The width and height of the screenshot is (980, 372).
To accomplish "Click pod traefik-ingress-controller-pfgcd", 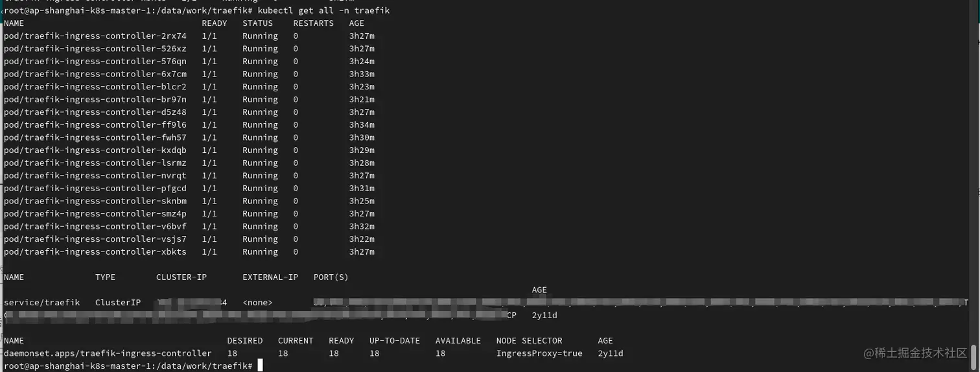I will (95, 189).
